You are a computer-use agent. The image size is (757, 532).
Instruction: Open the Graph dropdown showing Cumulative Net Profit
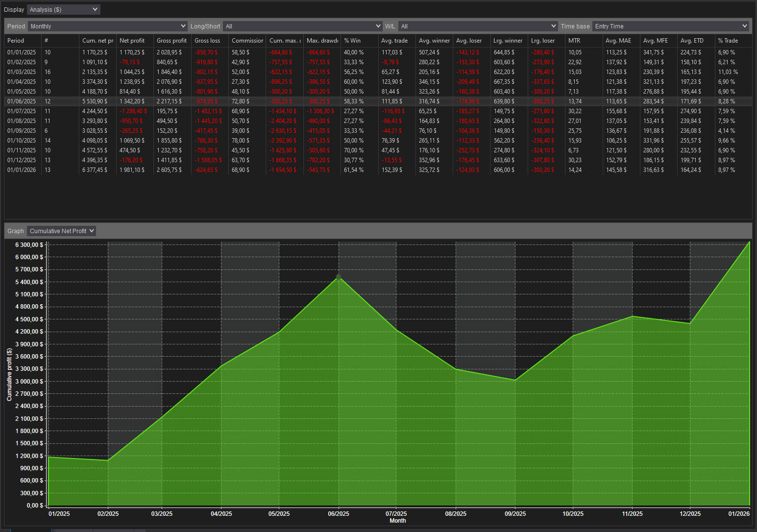coord(61,231)
